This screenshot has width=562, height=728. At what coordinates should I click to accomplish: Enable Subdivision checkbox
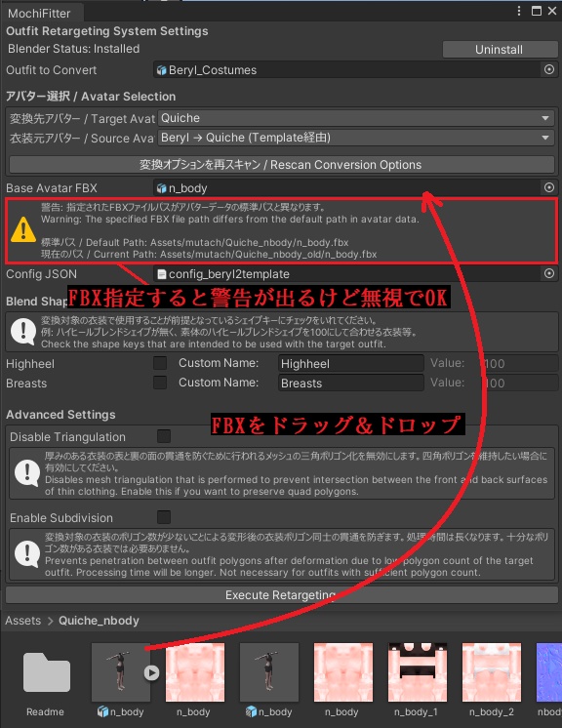pyautogui.click(x=164, y=517)
